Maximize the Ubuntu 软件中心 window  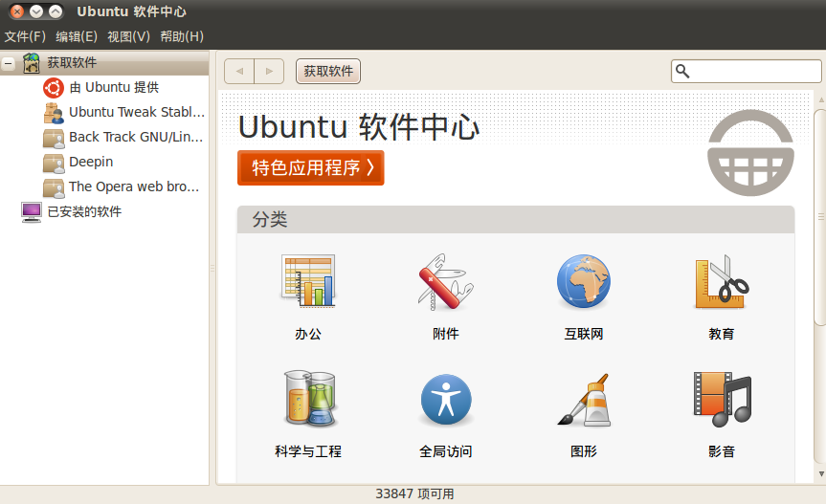click(x=56, y=11)
